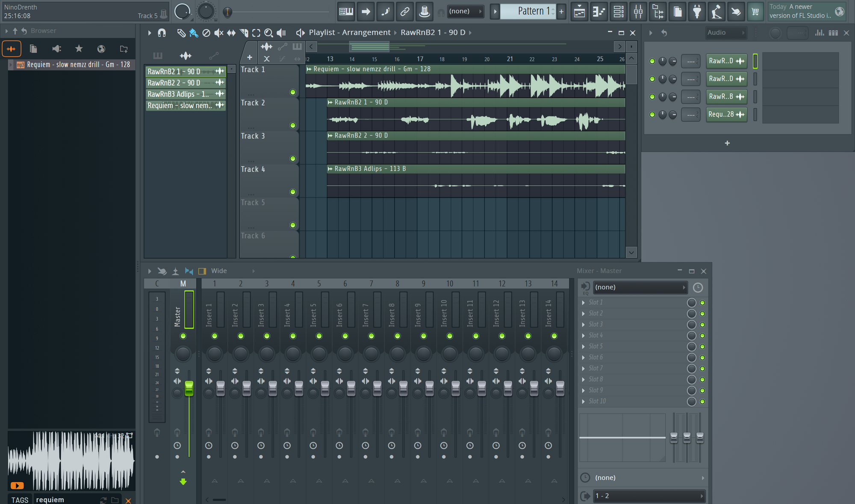Screen dimensions: 855x504
Task: Select the Playback speaker tool in Playlist
Action: pos(281,32)
